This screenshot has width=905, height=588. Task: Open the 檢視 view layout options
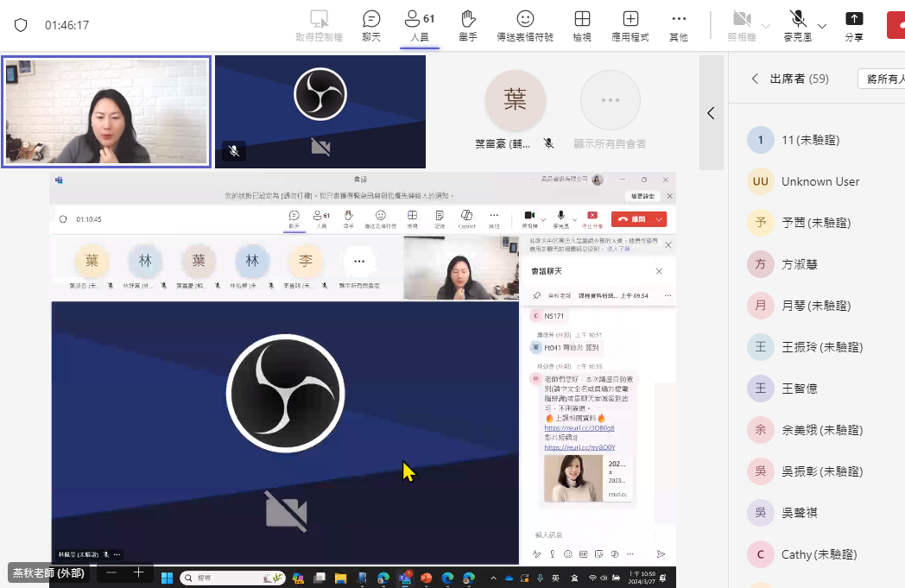[x=582, y=26]
